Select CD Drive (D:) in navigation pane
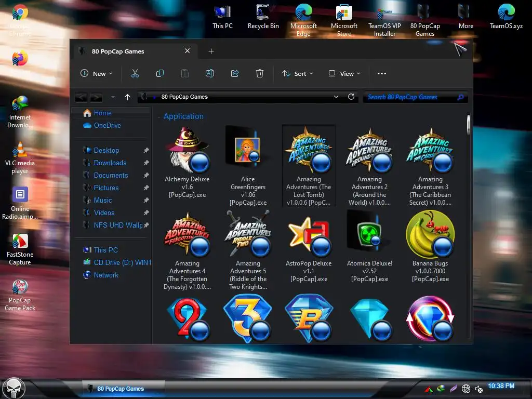532x399 pixels. tap(111, 262)
